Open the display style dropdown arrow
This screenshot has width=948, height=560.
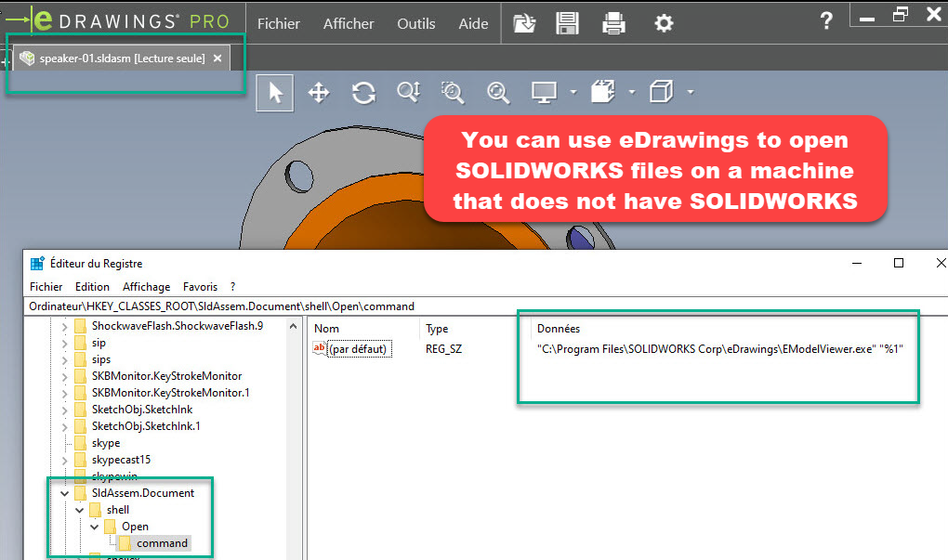(x=574, y=92)
